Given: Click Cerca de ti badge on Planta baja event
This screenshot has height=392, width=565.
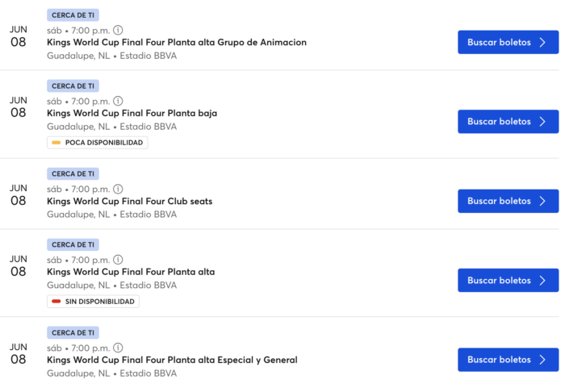Looking at the screenshot, I should pyautogui.click(x=73, y=86).
